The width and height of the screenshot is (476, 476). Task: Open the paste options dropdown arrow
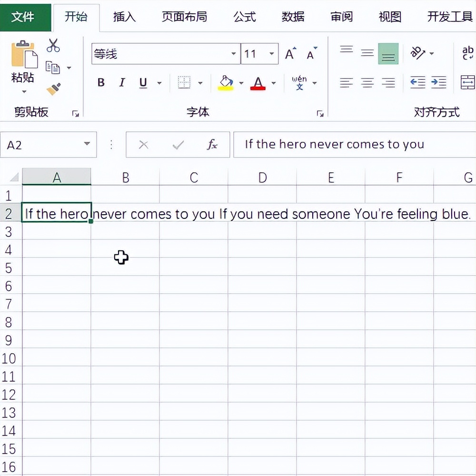click(x=24, y=92)
